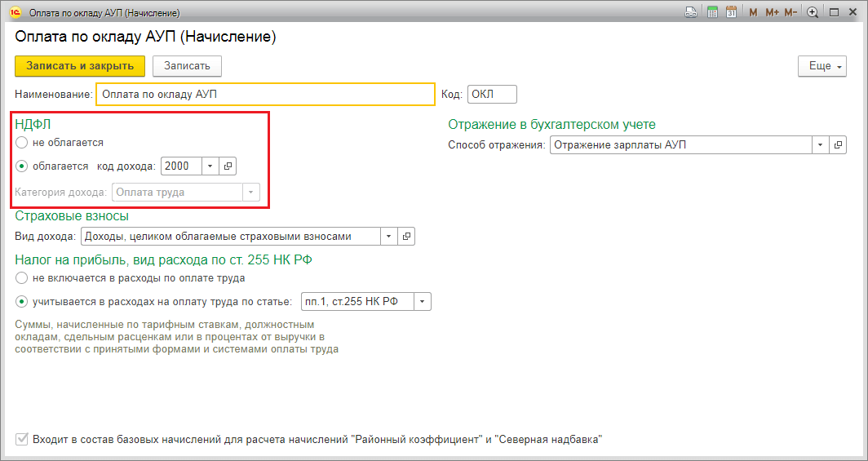Open Способ отражения item form icon
Screen dimensions: 868x461
(x=838, y=145)
